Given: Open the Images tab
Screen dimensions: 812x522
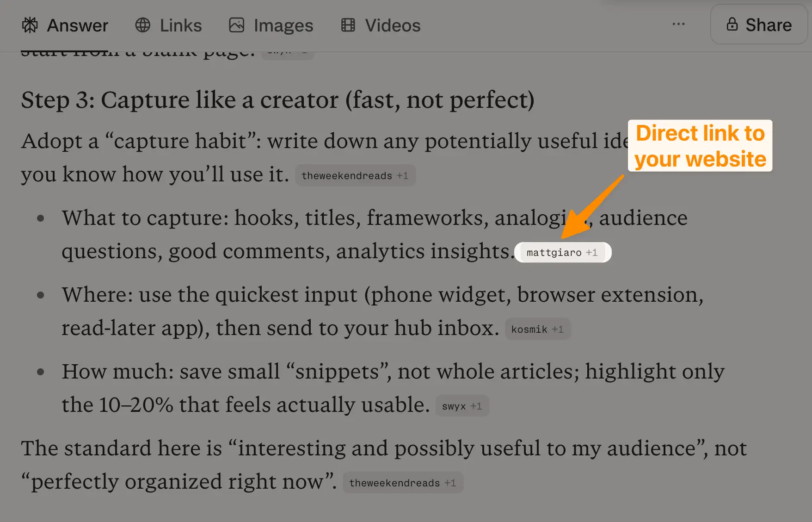Looking at the screenshot, I should (x=283, y=25).
